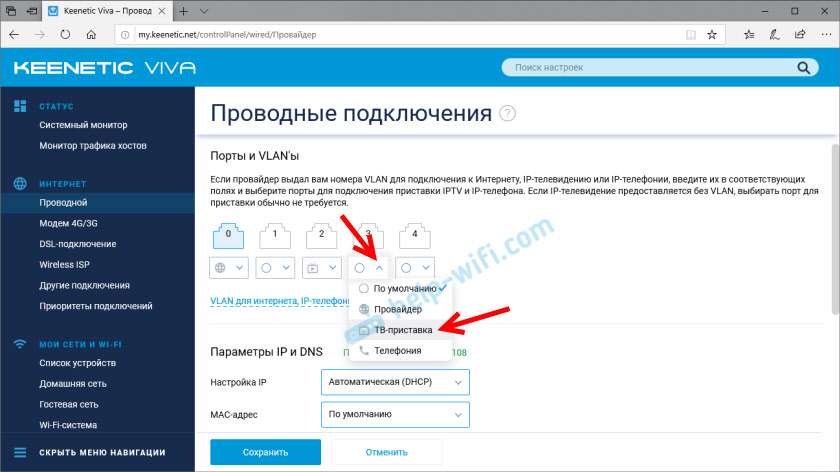Click the 'Отменить' button
840x472 pixels.
point(386,452)
